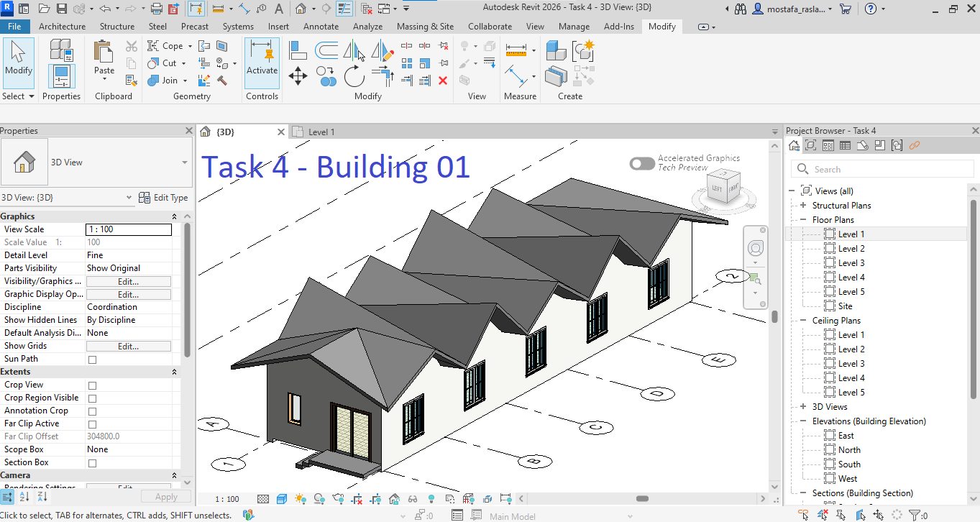This screenshot has width=980, height=522.
Task: Click the Edit button for Show Grids
Action: pos(128,347)
